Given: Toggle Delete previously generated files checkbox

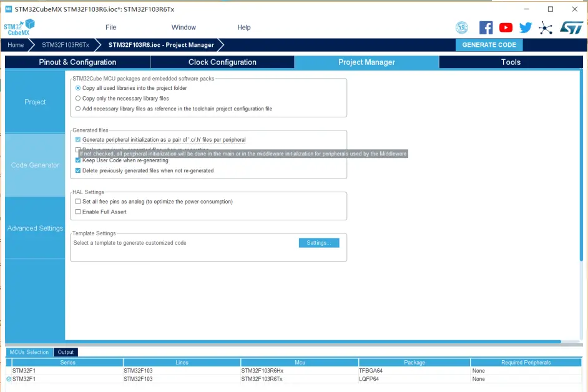Looking at the screenshot, I should click(x=78, y=170).
